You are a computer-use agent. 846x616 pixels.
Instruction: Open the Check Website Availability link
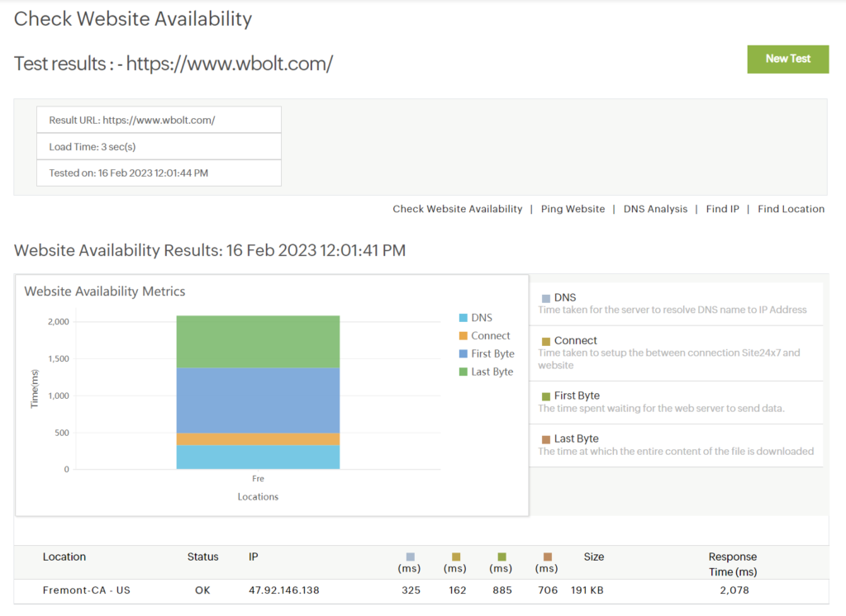[x=457, y=209]
